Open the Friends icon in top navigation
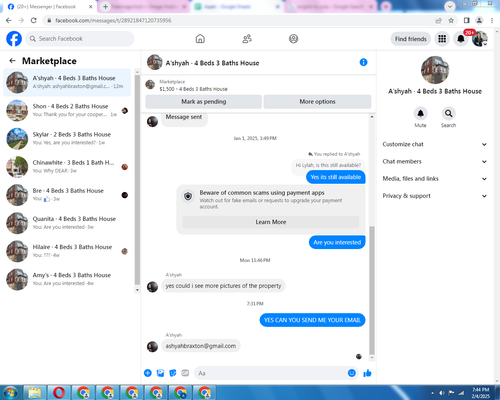 (247, 39)
